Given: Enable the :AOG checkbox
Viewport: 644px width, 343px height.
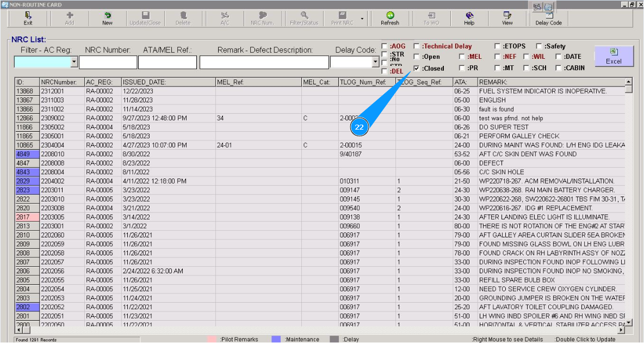Looking at the screenshot, I should pos(385,46).
